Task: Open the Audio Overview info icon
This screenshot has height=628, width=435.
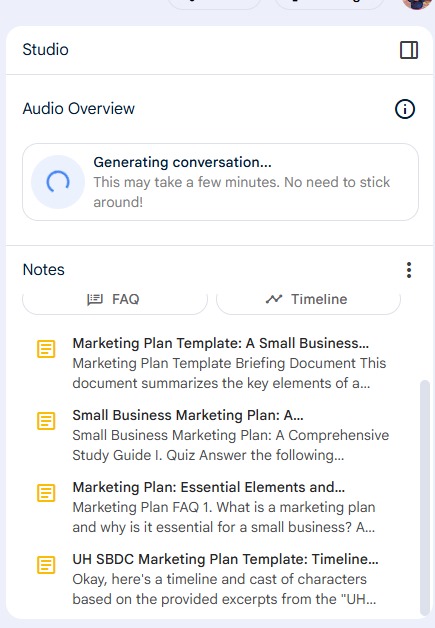Action: point(405,109)
